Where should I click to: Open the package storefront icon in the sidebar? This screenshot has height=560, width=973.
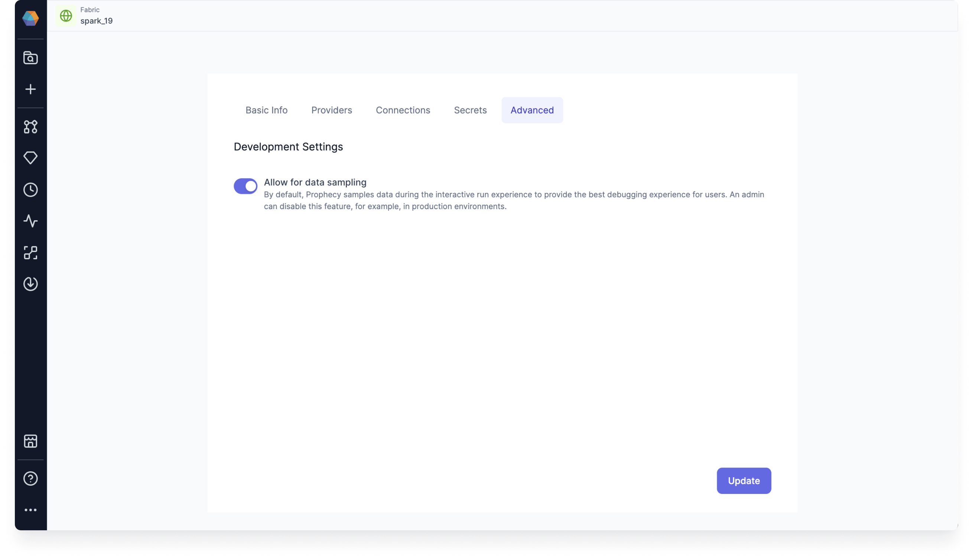coord(30,441)
